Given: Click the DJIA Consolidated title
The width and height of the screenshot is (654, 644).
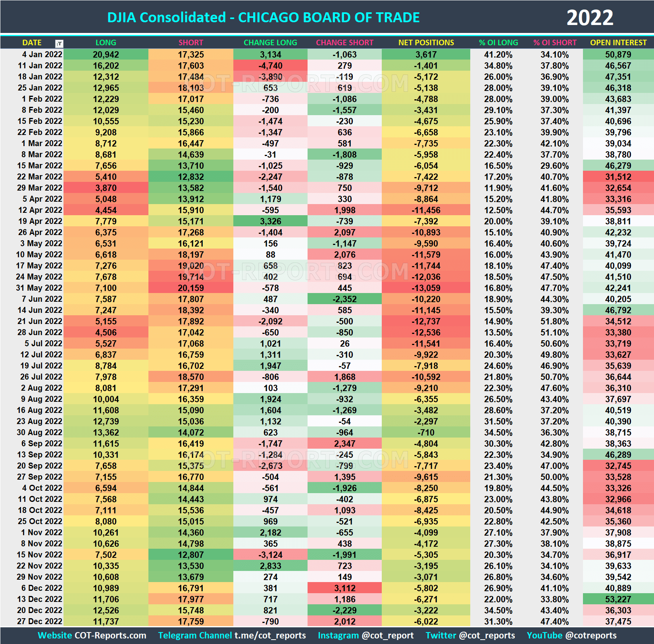Looking at the screenshot, I should [x=264, y=17].
